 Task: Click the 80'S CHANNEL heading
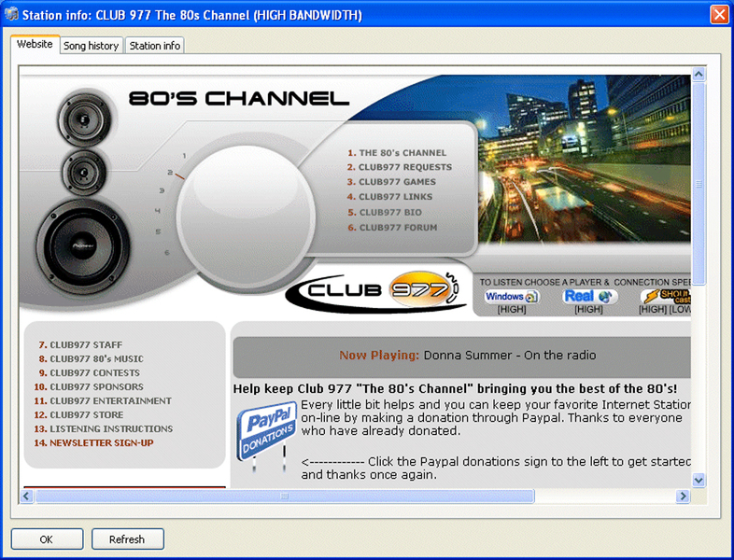239,98
